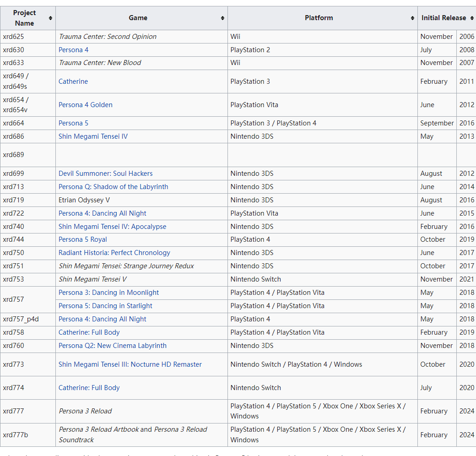The height and width of the screenshot is (456, 476).
Task: Open Catherine: Full Body link in xrd774 row
Action: click(x=89, y=388)
